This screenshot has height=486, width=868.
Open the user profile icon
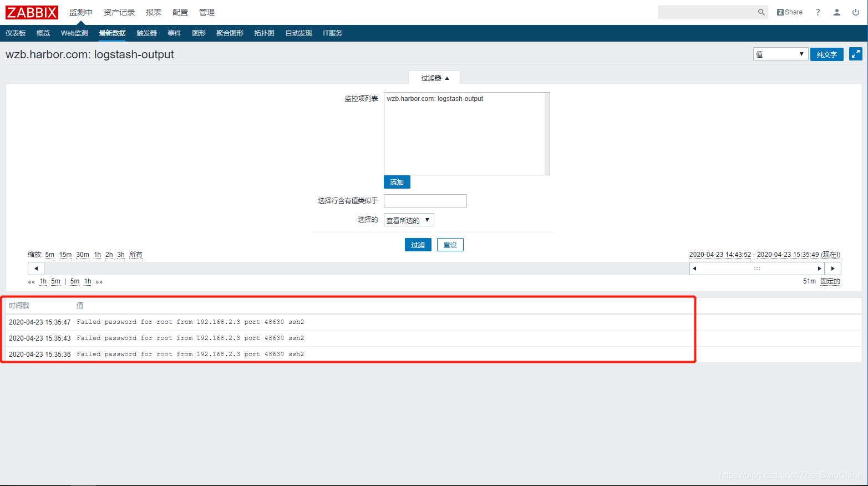pos(837,12)
